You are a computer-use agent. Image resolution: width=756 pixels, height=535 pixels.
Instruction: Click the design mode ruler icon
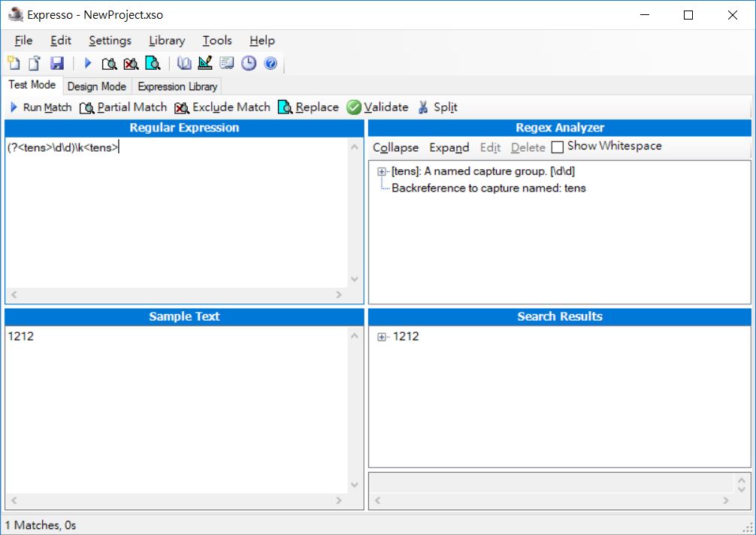click(205, 63)
